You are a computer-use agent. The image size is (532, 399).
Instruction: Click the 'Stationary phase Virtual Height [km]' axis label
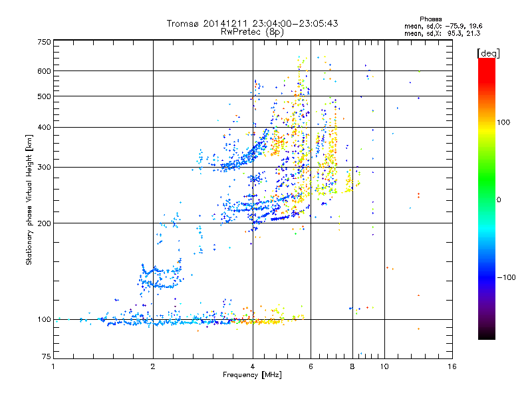(29, 200)
